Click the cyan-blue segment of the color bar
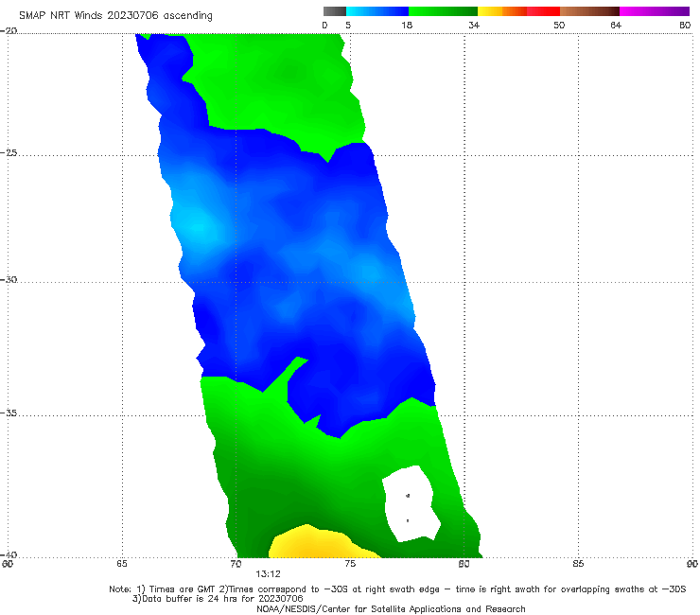Viewport: 700px width, 615px height. pos(377,11)
